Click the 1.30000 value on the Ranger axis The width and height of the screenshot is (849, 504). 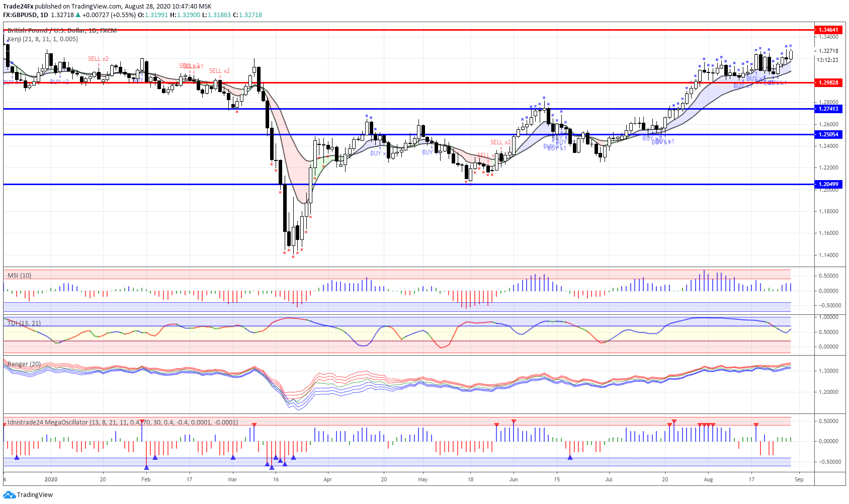click(828, 371)
